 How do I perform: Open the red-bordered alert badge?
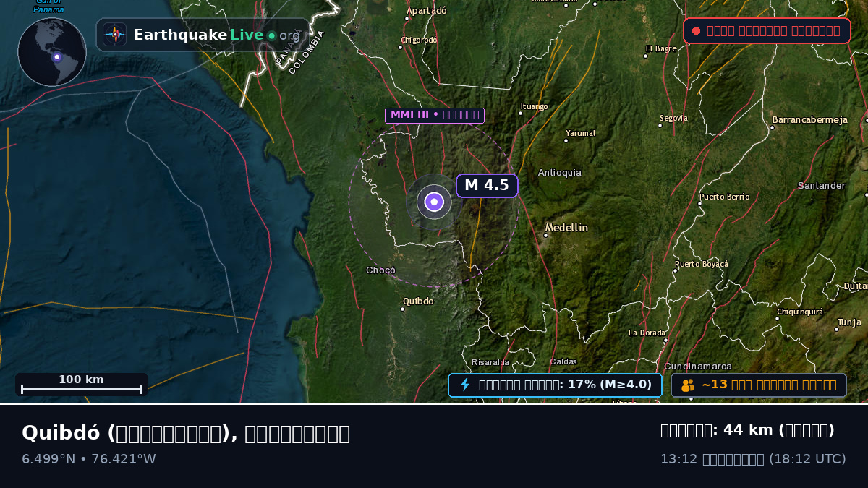tap(767, 31)
